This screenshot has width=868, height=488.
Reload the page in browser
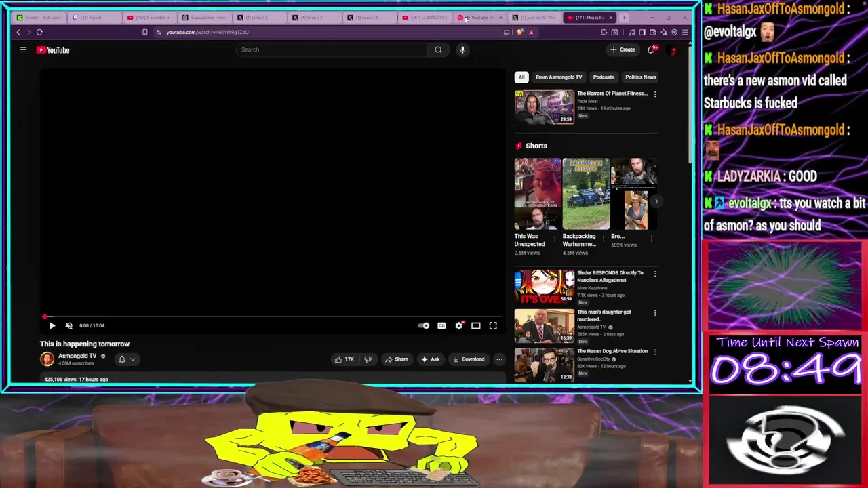click(39, 32)
